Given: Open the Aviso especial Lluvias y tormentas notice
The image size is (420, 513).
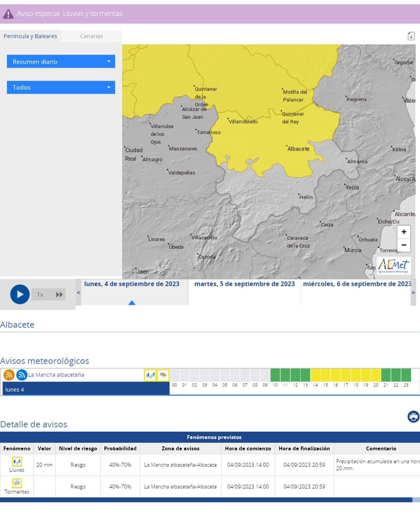Looking at the screenshot, I should pos(70,14).
